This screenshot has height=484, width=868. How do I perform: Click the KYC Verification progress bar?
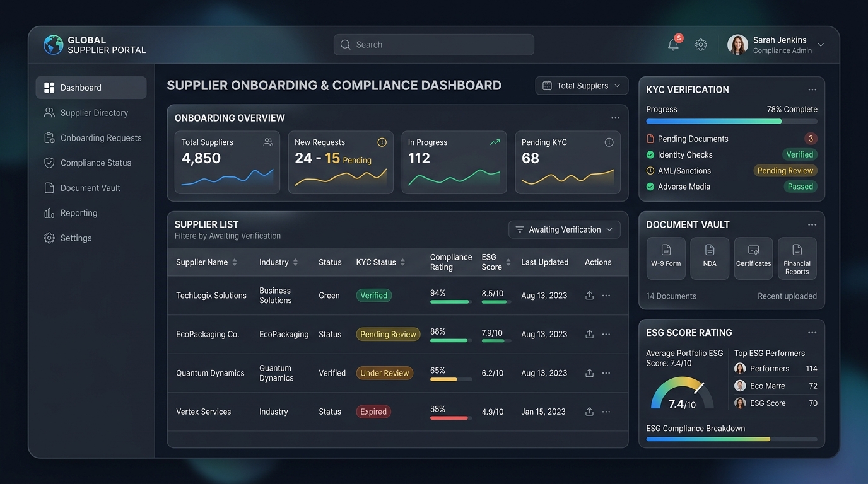732,121
